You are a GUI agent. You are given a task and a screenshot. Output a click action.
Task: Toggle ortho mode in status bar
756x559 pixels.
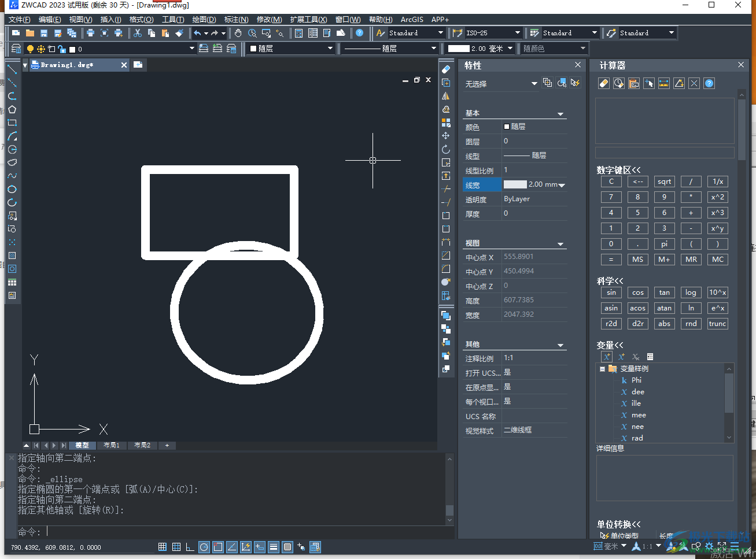coord(190,547)
